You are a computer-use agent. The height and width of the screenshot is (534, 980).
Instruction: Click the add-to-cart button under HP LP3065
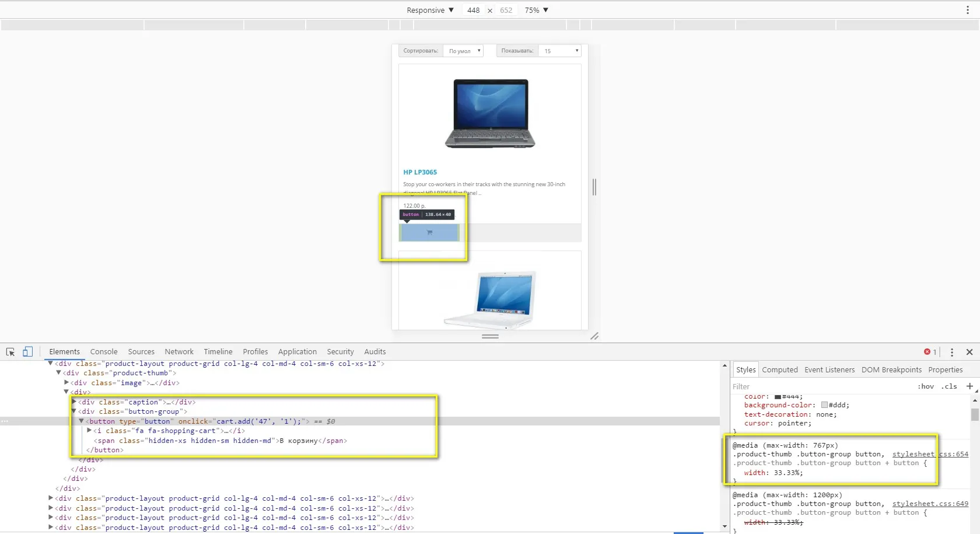pyautogui.click(x=429, y=232)
